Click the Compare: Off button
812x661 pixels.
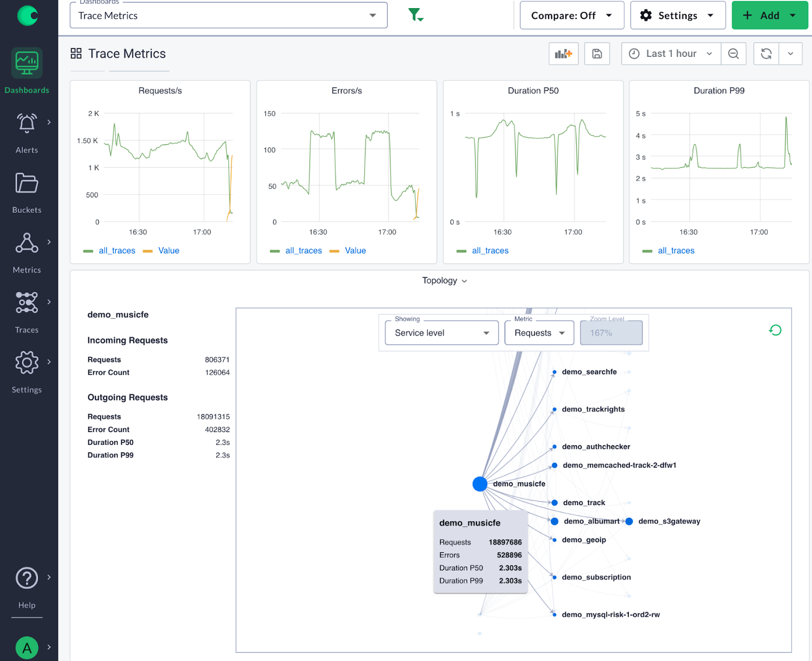[x=571, y=15]
